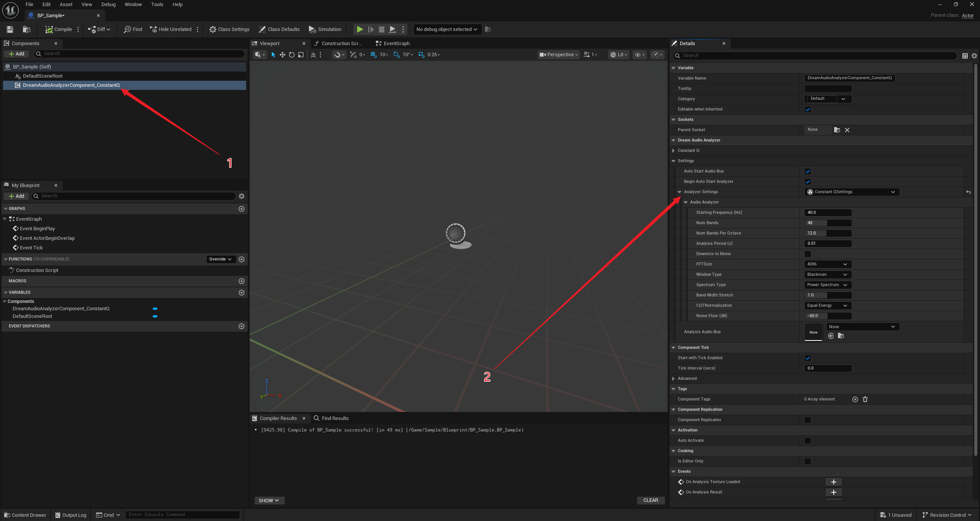Enable Auto Activate checkbox
Viewport: 980px width, 521px height.
point(808,441)
